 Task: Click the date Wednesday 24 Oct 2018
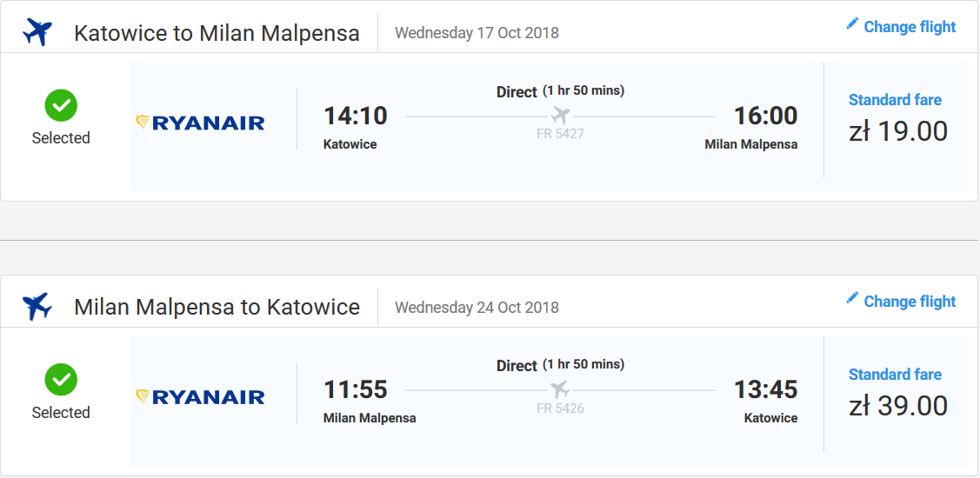point(477,308)
